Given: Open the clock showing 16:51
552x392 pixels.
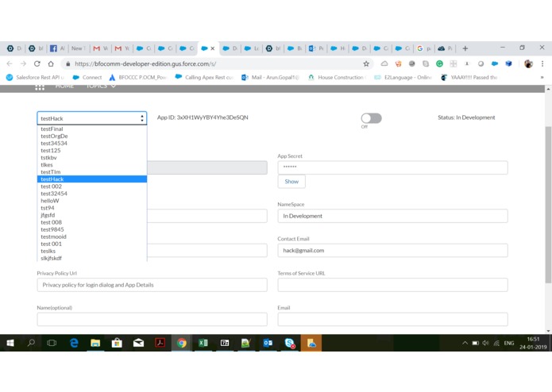Looking at the screenshot, I should (533, 343).
